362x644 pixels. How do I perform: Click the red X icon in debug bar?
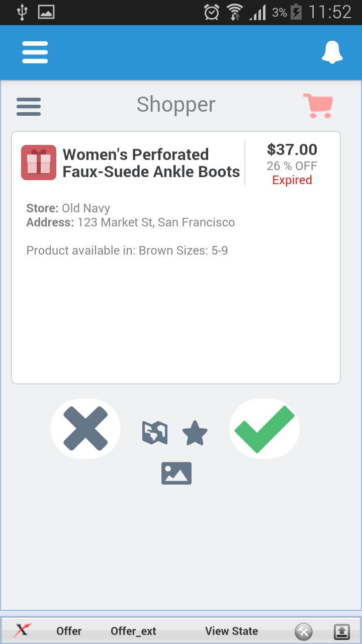click(22, 630)
